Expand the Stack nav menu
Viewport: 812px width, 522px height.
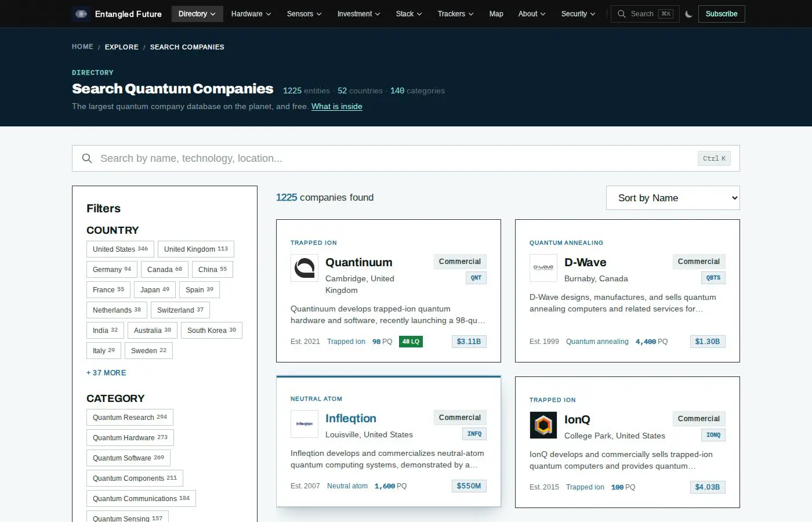click(409, 14)
